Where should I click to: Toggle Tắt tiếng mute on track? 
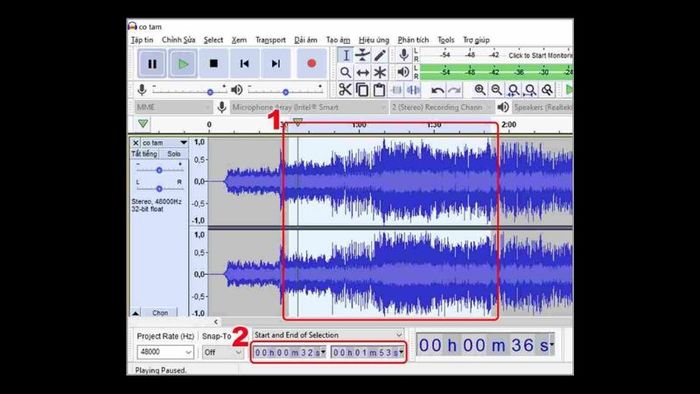(x=144, y=153)
